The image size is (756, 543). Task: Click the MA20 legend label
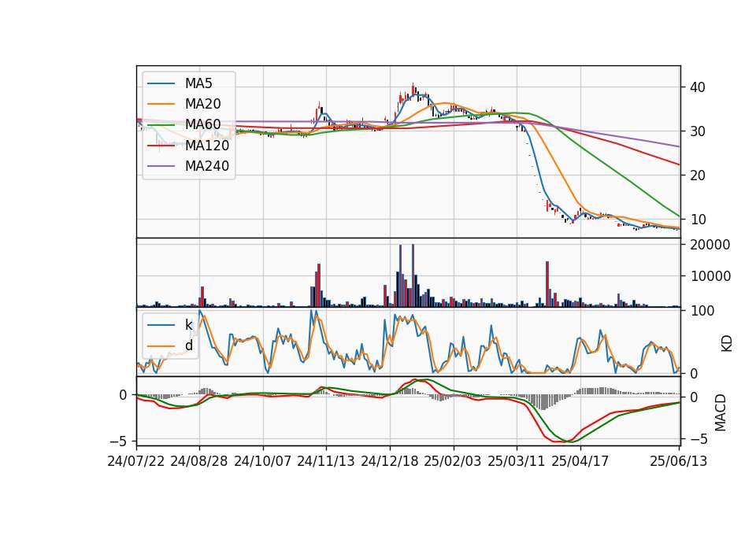(202, 104)
